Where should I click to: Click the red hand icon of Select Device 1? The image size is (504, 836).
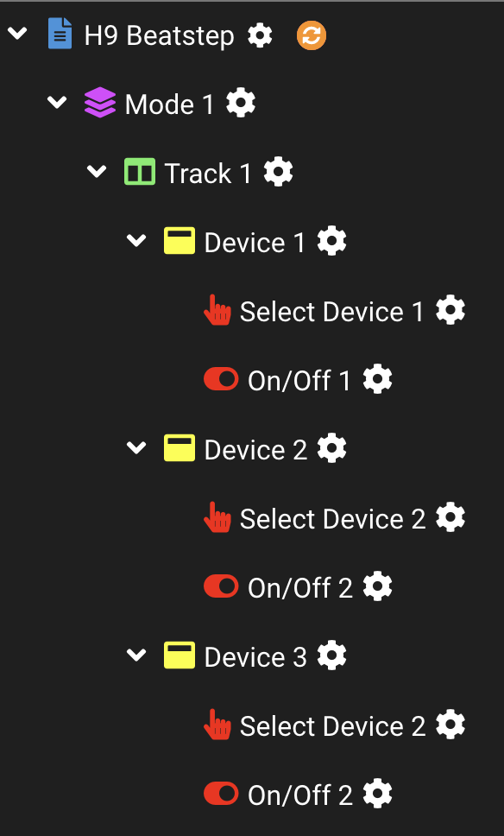click(x=217, y=310)
